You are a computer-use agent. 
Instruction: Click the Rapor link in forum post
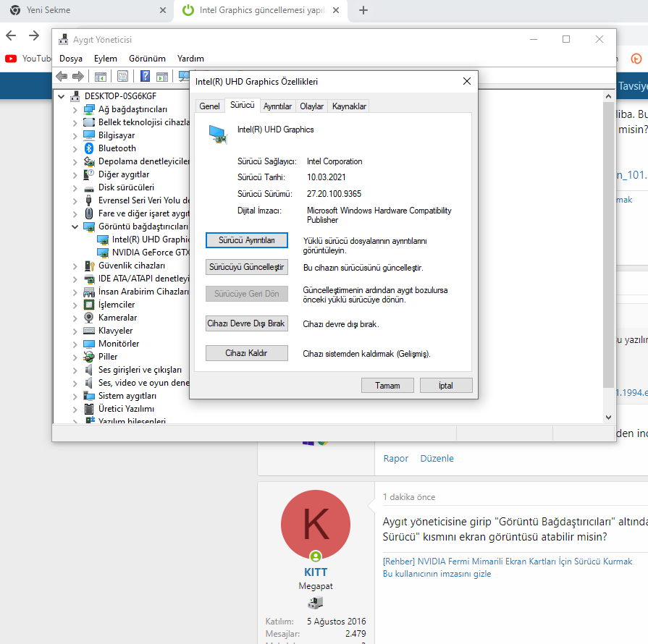click(395, 459)
